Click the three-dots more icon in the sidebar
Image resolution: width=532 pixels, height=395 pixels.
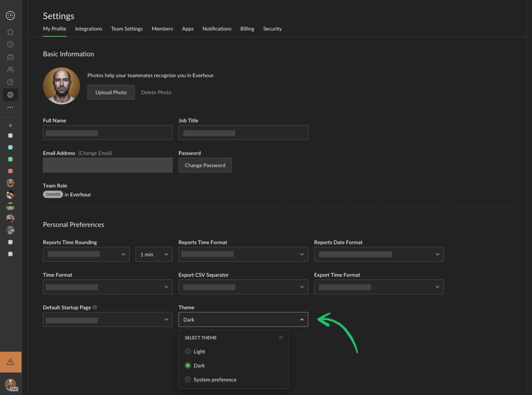point(10,107)
